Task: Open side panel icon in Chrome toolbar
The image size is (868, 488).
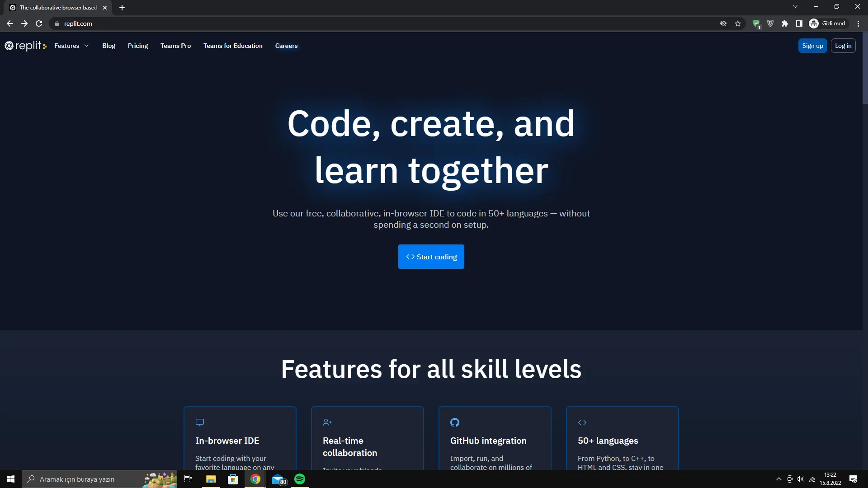Action: [x=799, y=23]
